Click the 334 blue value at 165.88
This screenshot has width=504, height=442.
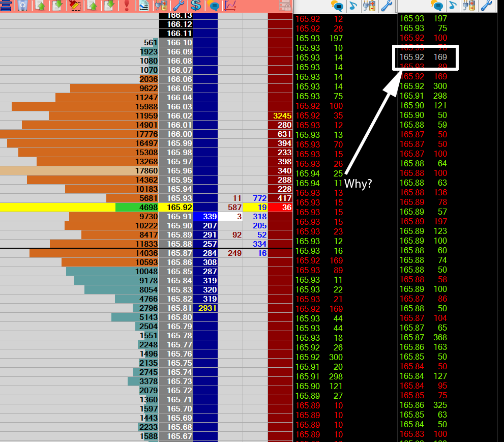(x=255, y=244)
